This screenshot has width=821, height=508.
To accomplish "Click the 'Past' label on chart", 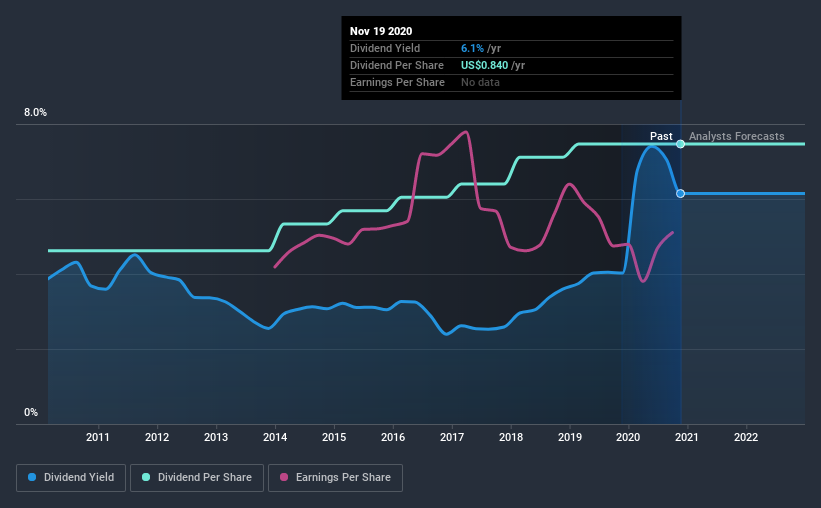I will 661,136.
